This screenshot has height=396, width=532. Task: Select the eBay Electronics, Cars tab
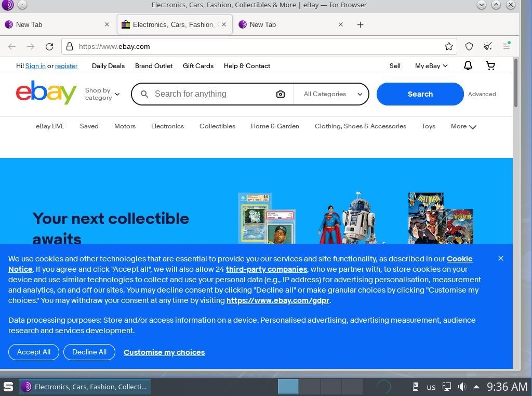[x=175, y=24]
